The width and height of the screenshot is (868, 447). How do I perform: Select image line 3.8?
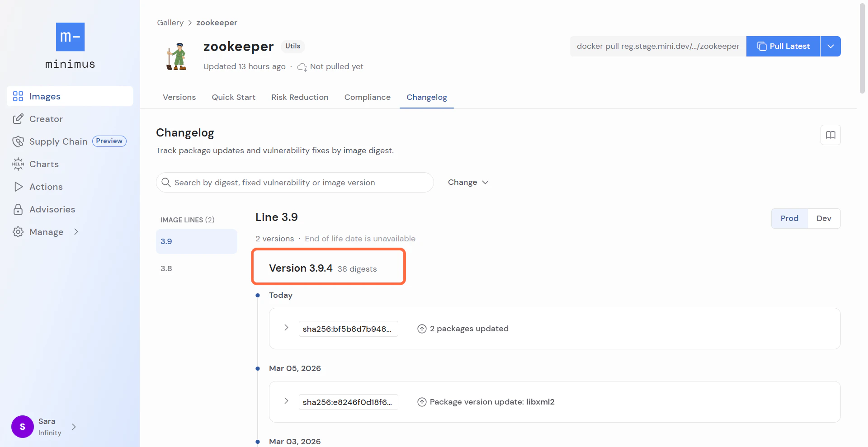(196, 268)
